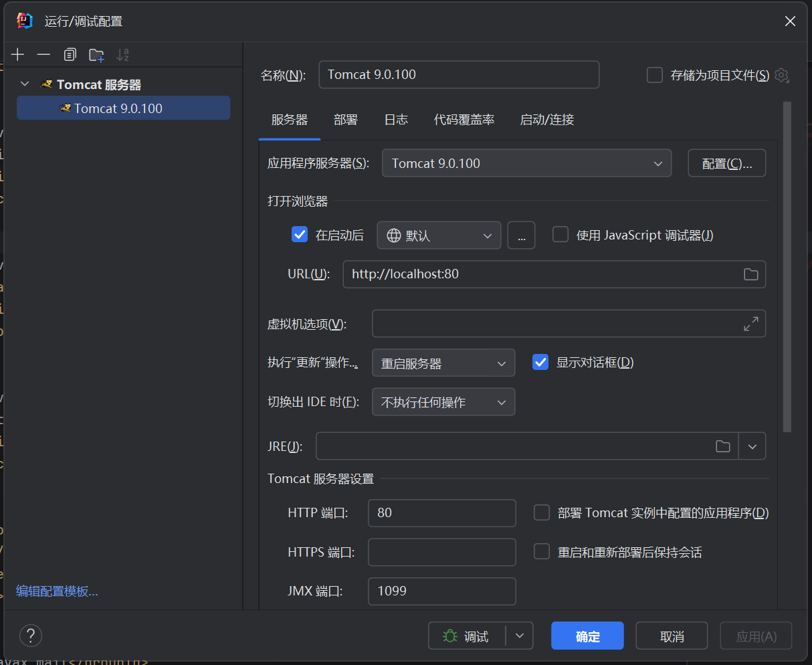Screen dimensions: 812x665
Task: Sort configurations alphabetically
Action: pos(122,55)
